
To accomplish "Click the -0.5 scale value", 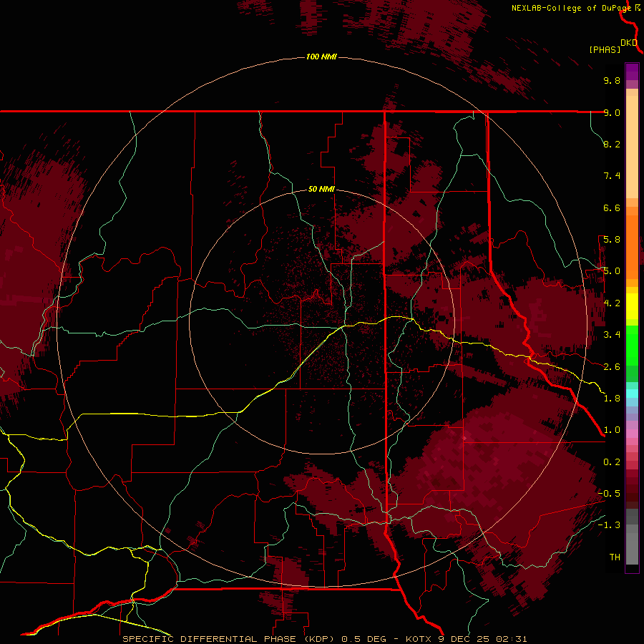I will (x=609, y=494).
